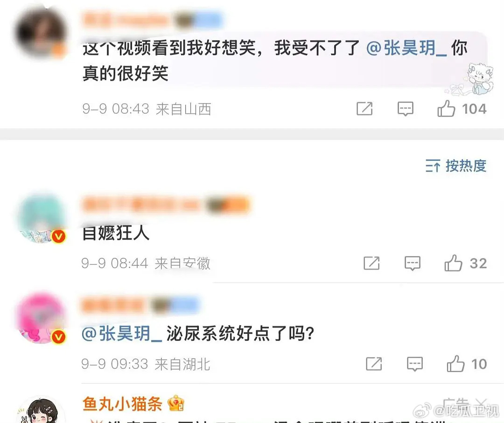The height and width of the screenshot is (423, 504).
Task: Open 鱼丸小猫条 profile name
Action: click(x=122, y=404)
